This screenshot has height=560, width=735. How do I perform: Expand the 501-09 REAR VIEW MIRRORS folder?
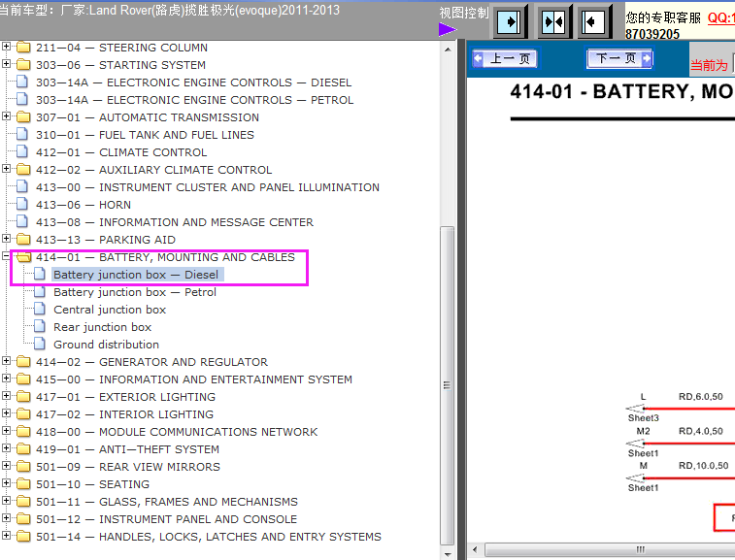[x=6, y=466]
